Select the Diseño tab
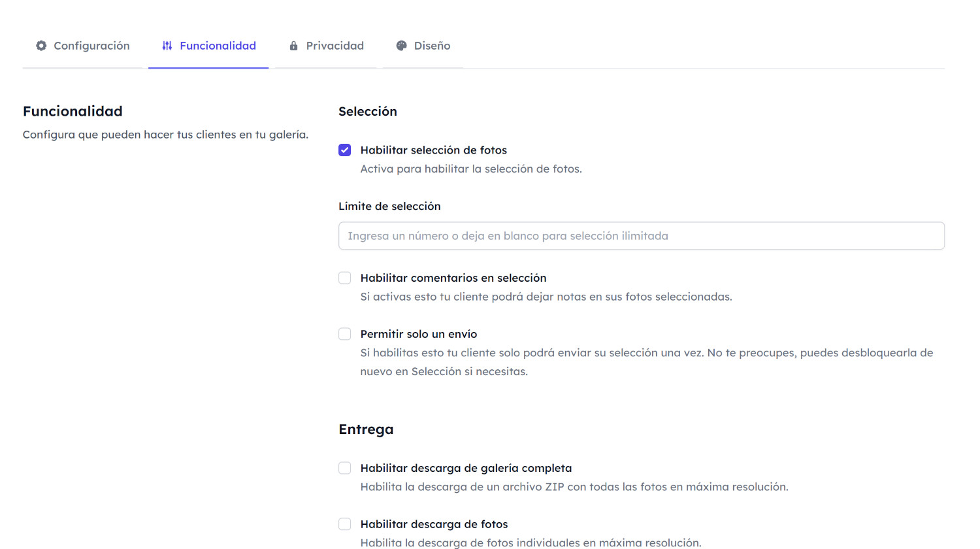The image size is (980, 549). [423, 46]
